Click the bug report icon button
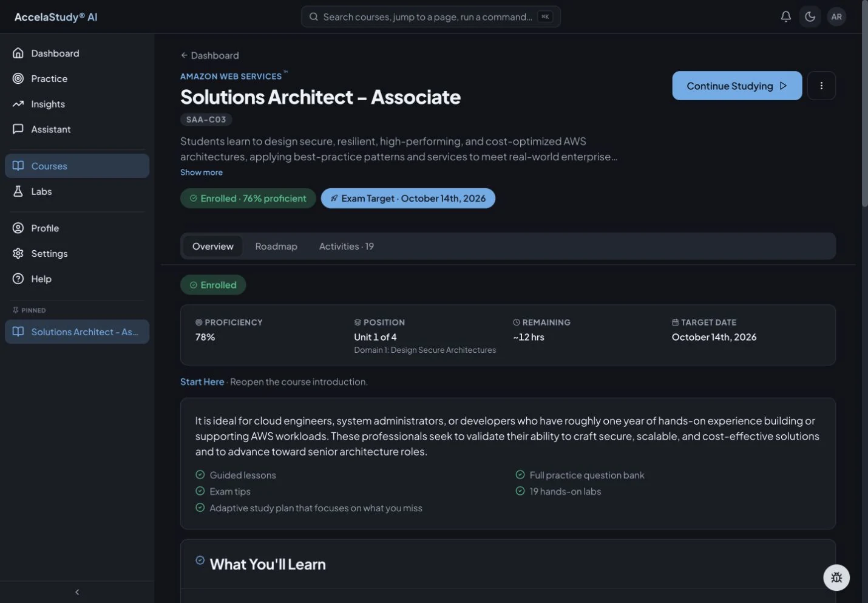 836,577
